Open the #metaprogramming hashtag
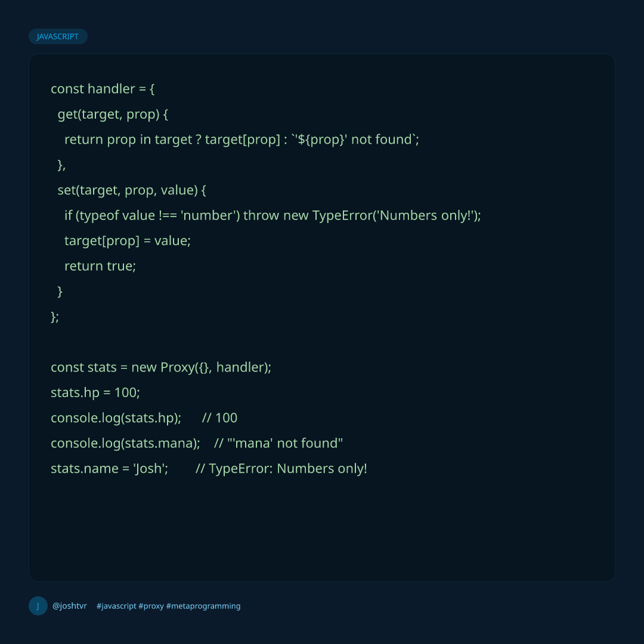 [x=203, y=606]
